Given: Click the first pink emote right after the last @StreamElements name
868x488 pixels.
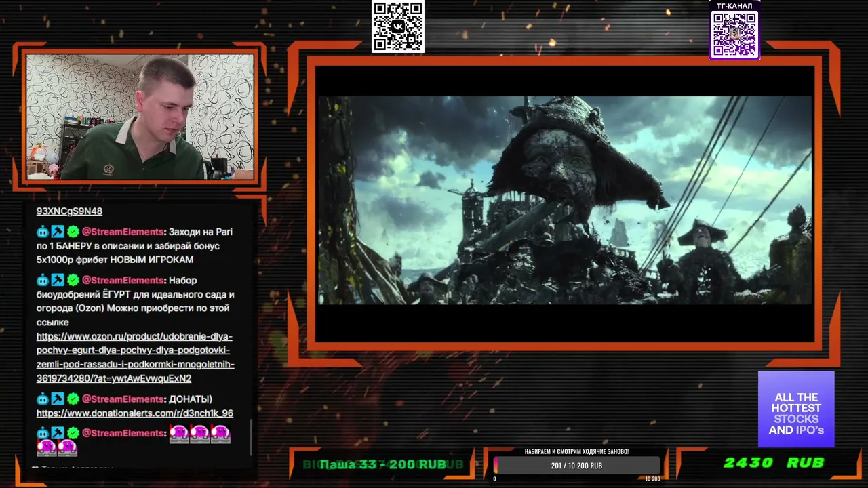Looking at the screenshot, I should click(x=179, y=433).
